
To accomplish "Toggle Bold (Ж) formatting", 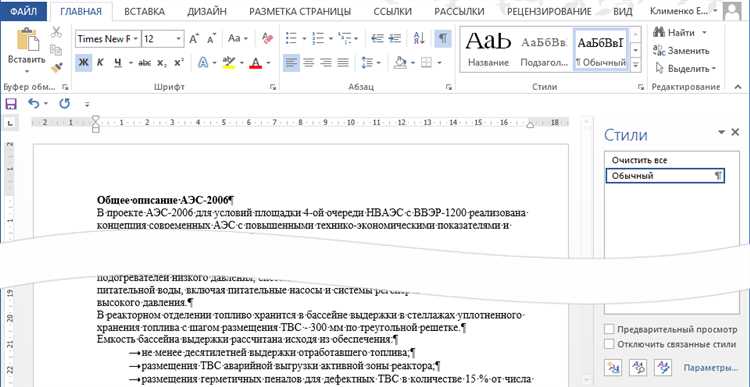I will pos(83,63).
